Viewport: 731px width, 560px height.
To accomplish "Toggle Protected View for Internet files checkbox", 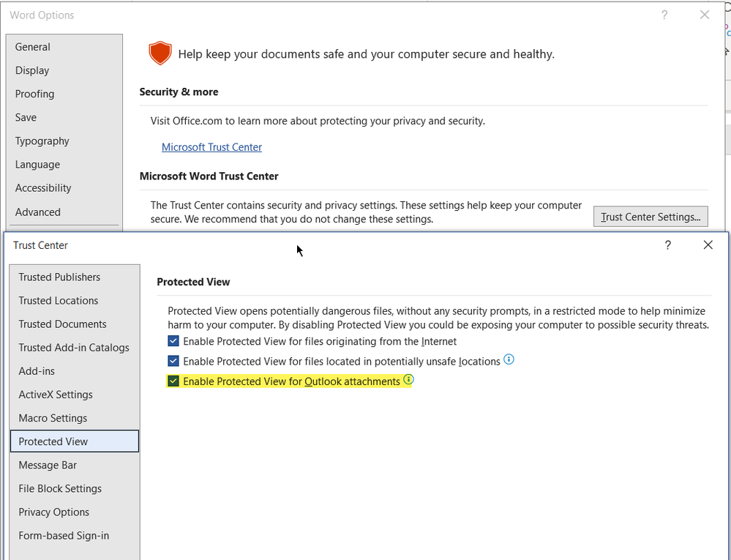I will (x=173, y=341).
